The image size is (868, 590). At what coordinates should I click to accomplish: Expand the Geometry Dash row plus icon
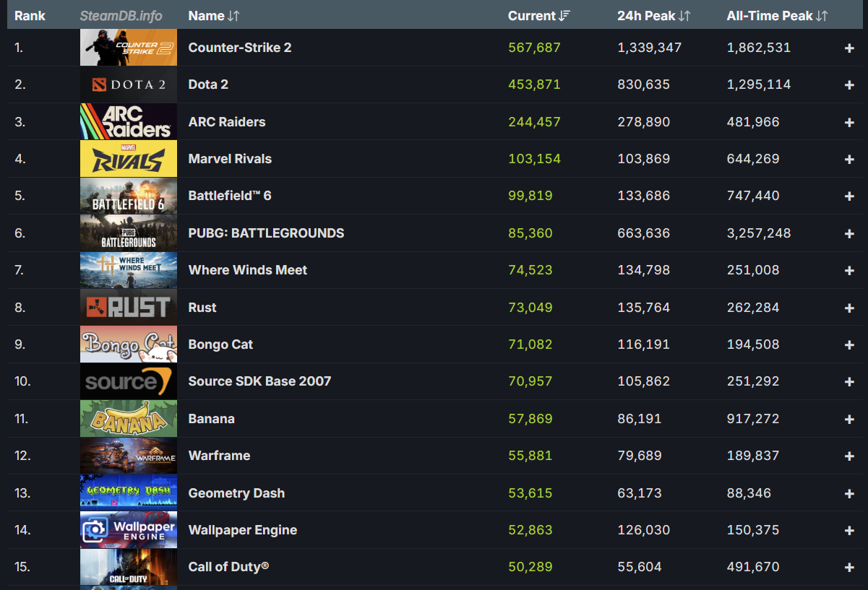[849, 493]
